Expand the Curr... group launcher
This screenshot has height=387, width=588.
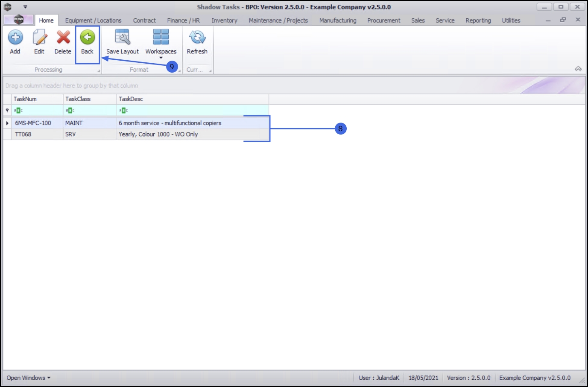pyautogui.click(x=210, y=71)
